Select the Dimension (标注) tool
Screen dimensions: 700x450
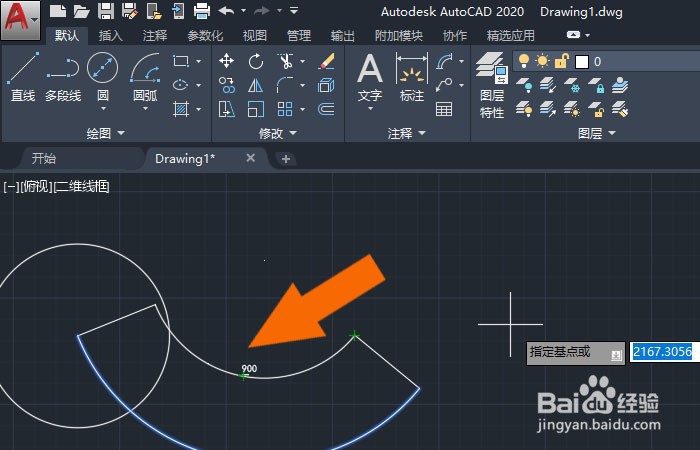(x=412, y=77)
